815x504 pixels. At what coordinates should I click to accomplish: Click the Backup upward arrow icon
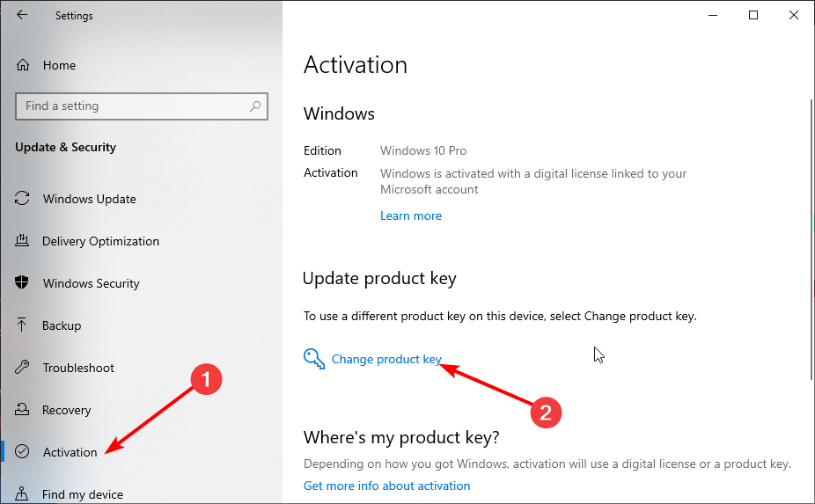pyautogui.click(x=21, y=325)
